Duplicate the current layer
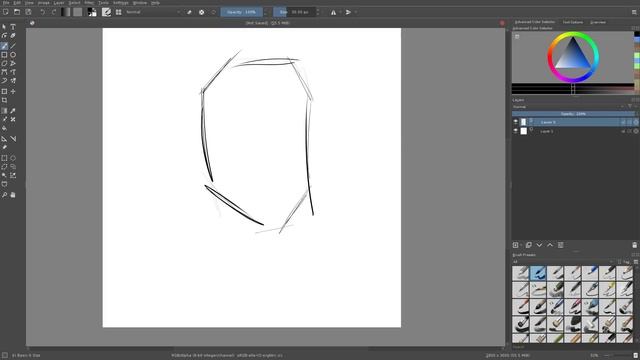Image resolution: width=640 pixels, height=360 pixels. [529, 245]
